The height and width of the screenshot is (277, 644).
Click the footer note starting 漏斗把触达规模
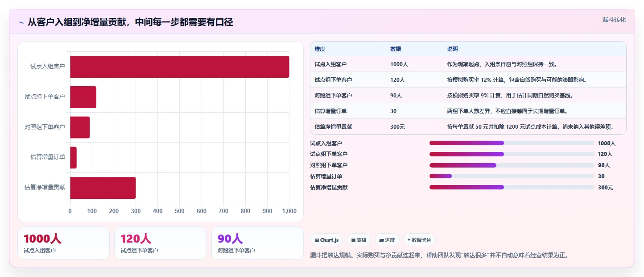click(439, 256)
